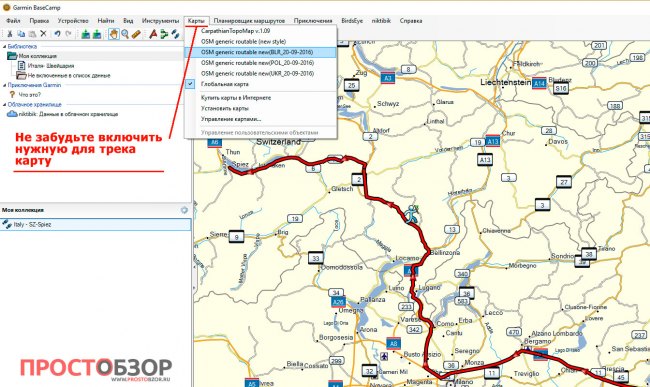
Task: Click the A13 highway shield near Chur
Action: [x=492, y=141]
